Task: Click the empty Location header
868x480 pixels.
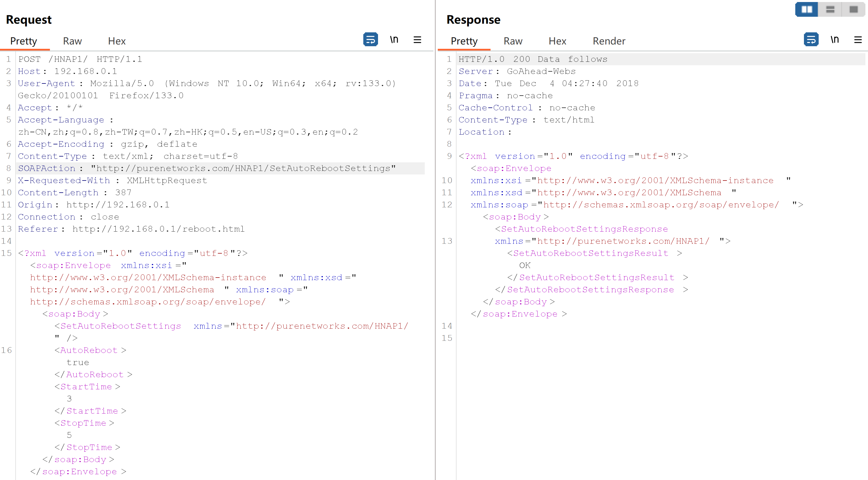Action: coord(485,132)
